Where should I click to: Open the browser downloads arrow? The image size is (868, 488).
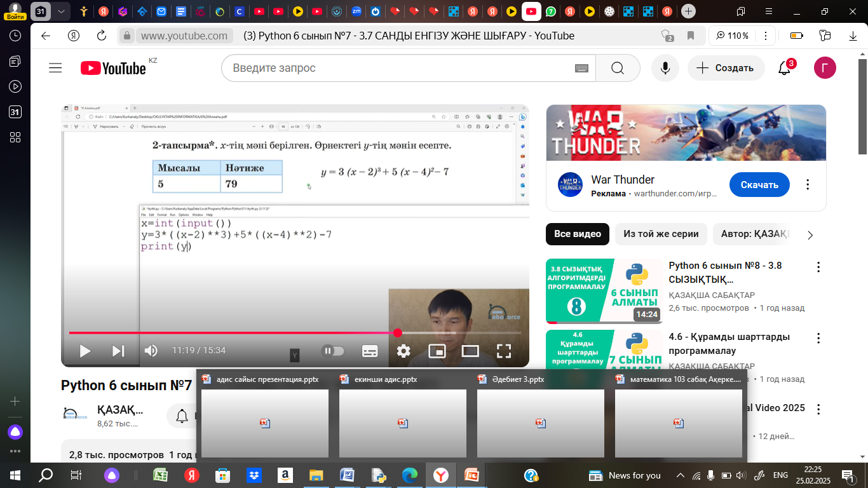tap(853, 36)
